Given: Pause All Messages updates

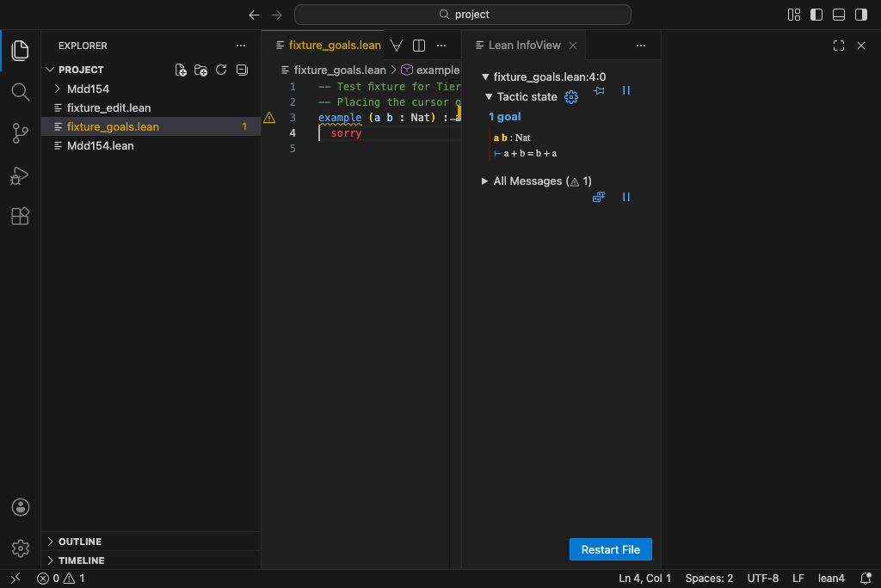Looking at the screenshot, I should pos(626,197).
